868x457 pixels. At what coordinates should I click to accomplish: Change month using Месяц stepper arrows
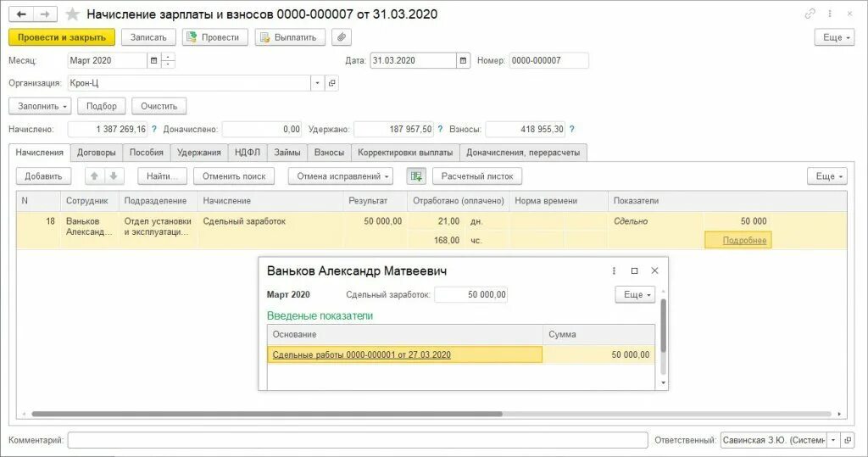point(168,60)
